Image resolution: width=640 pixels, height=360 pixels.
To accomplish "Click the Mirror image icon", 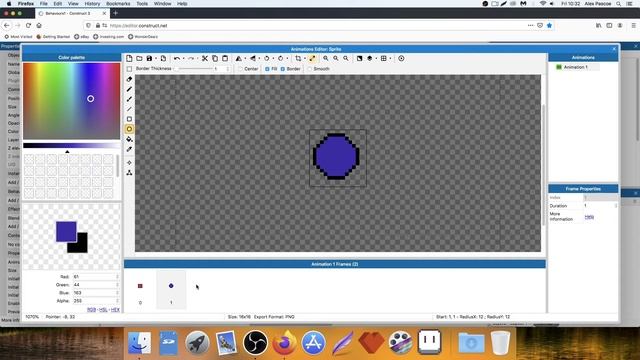I will coord(239,58).
